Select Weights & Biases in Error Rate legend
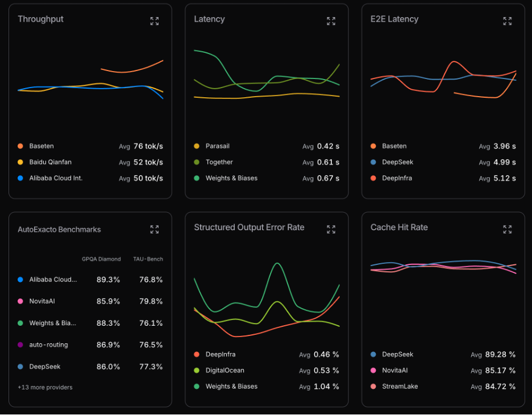 pos(231,386)
